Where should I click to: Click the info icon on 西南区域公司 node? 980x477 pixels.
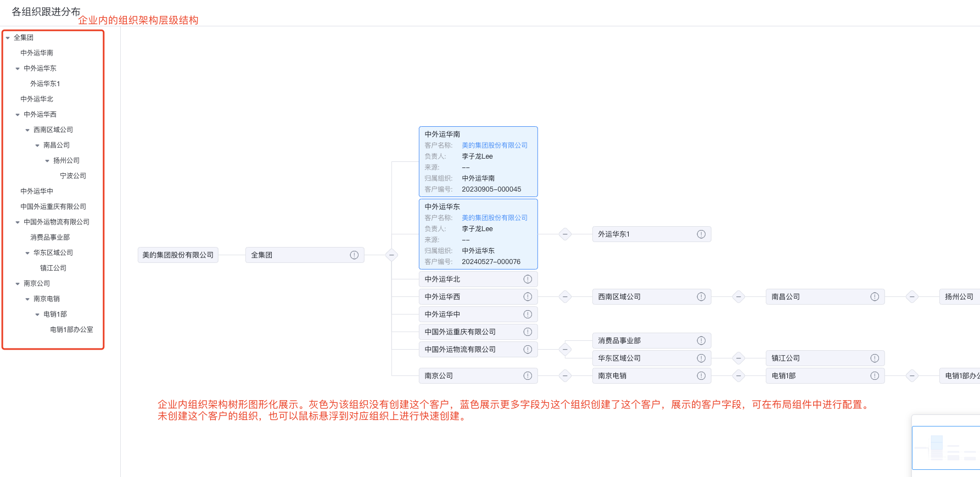point(701,296)
